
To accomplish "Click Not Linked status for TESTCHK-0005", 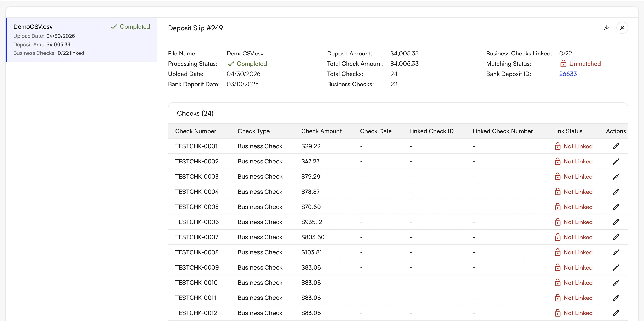I will 573,207.
